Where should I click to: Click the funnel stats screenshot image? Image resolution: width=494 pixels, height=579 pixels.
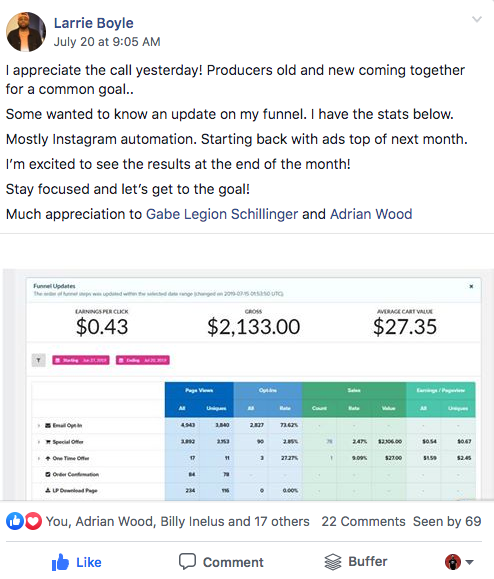click(248, 385)
